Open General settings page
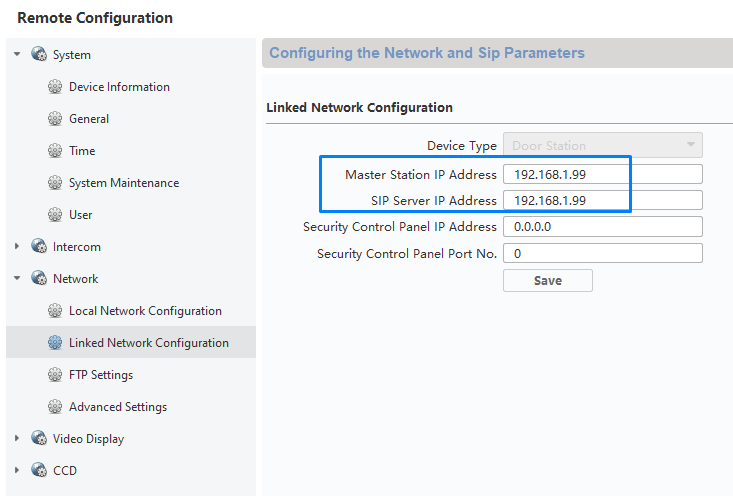Viewport: 733px width, 496px height. point(89,119)
